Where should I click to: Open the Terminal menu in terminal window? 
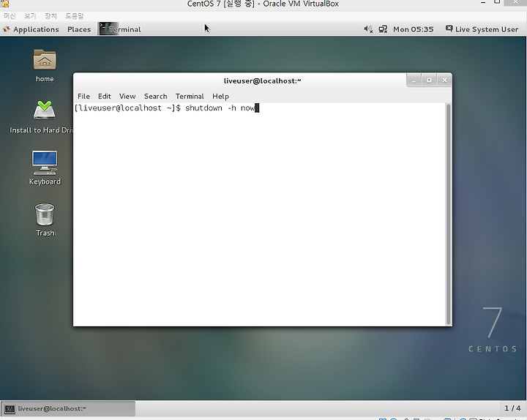(x=190, y=97)
